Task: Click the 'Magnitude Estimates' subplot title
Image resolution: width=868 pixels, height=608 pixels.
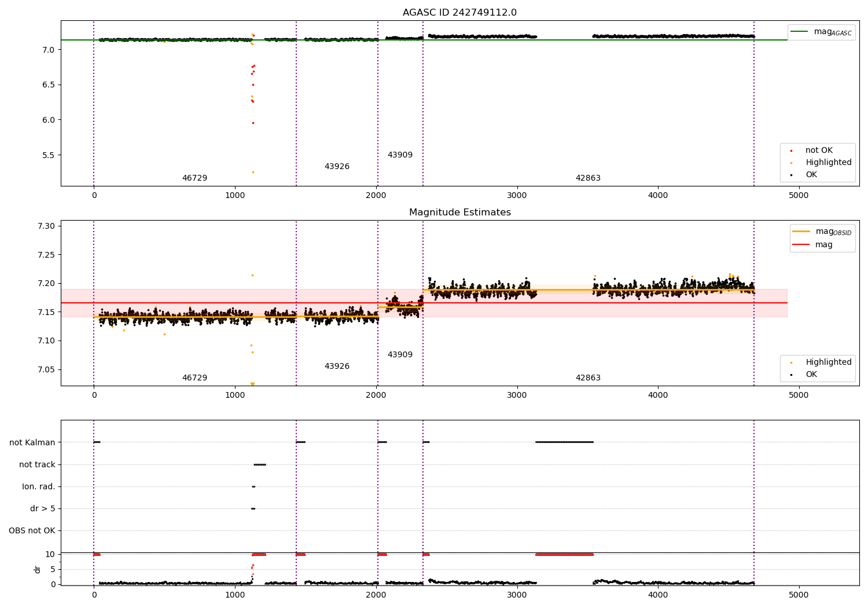Action: pos(459,213)
